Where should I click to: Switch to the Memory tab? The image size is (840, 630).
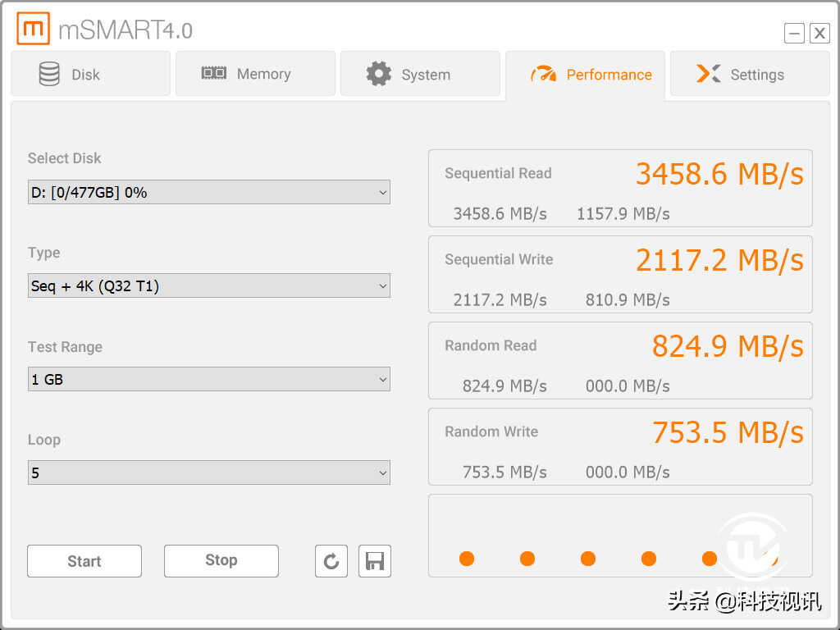click(256, 74)
